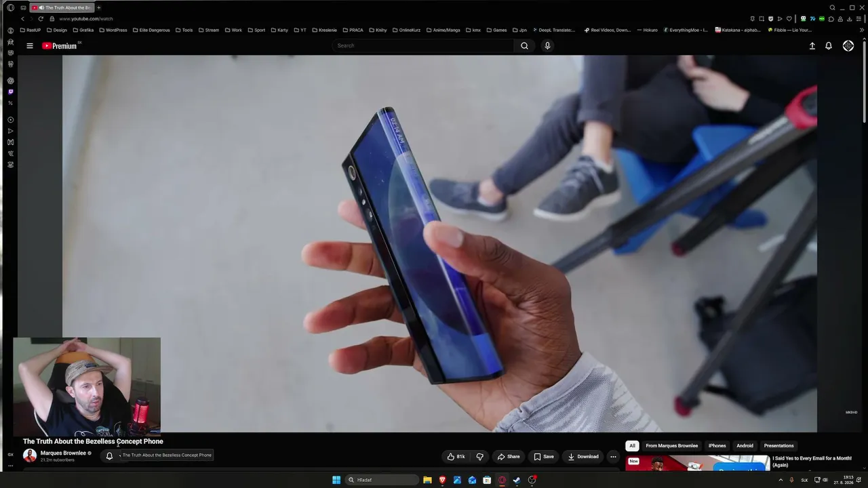Reload the page in the browser
This screenshot has width=868, height=488.
(x=41, y=19)
